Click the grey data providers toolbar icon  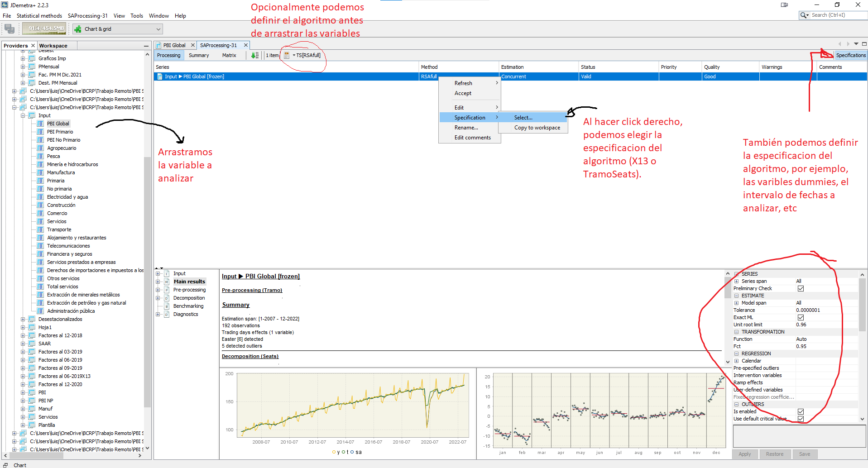click(x=10, y=29)
